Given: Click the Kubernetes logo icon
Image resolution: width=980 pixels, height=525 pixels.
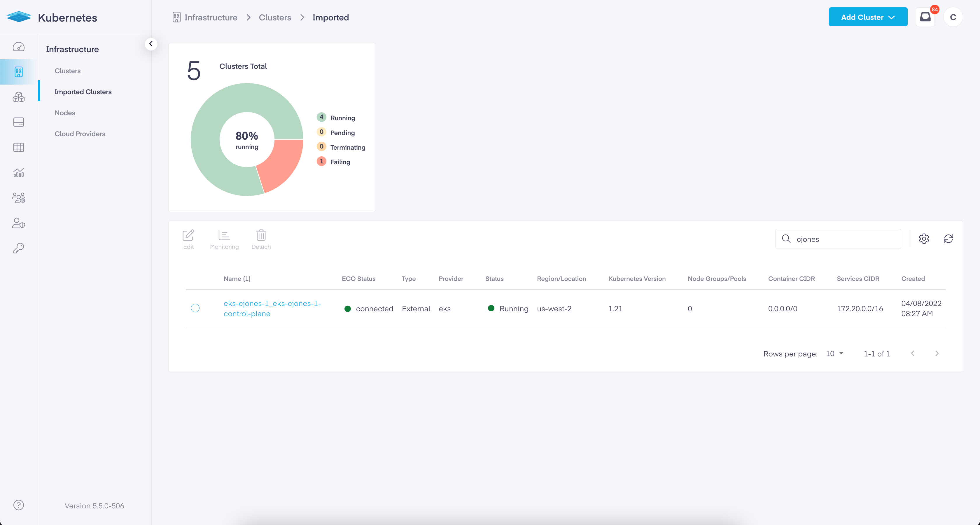Looking at the screenshot, I should coord(19,17).
